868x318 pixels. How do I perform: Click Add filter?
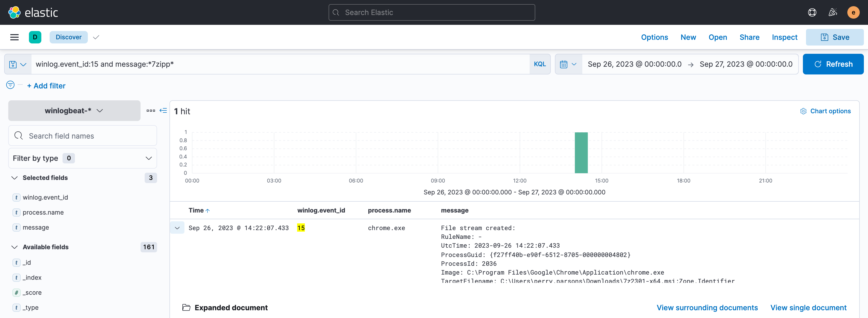click(x=46, y=86)
